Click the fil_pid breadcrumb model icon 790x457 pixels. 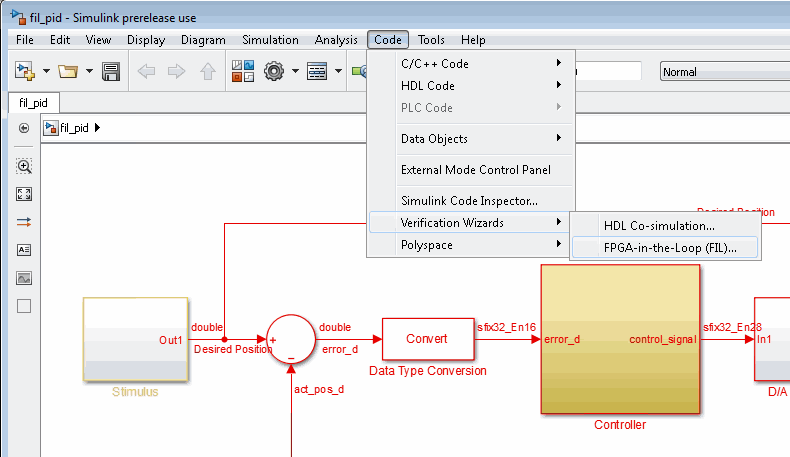[50, 128]
